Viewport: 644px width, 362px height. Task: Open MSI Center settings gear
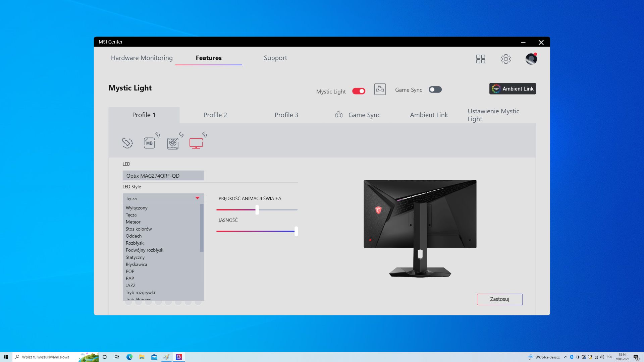506,59
